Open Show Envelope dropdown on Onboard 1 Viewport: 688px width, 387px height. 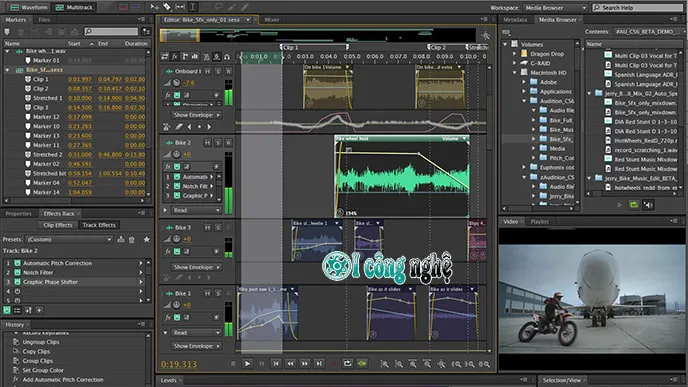[197, 115]
